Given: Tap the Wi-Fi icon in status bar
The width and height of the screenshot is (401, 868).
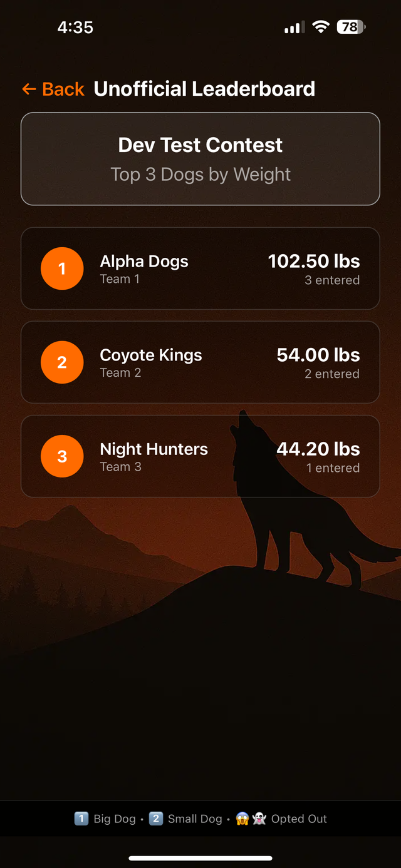Looking at the screenshot, I should click(x=320, y=27).
